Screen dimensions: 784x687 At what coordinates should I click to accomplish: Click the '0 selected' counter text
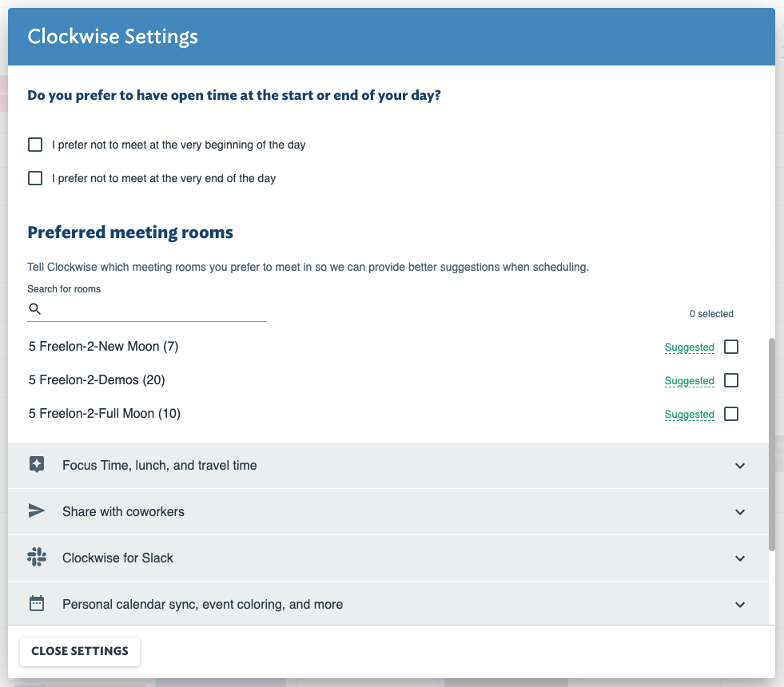point(711,314)
